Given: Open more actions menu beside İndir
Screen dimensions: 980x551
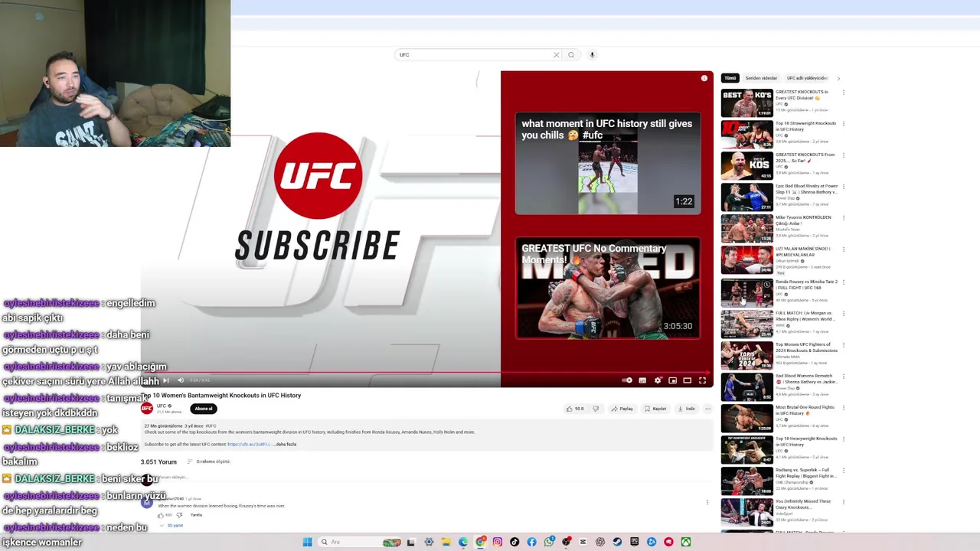Looking at the screenshot, I should [707, 409].
